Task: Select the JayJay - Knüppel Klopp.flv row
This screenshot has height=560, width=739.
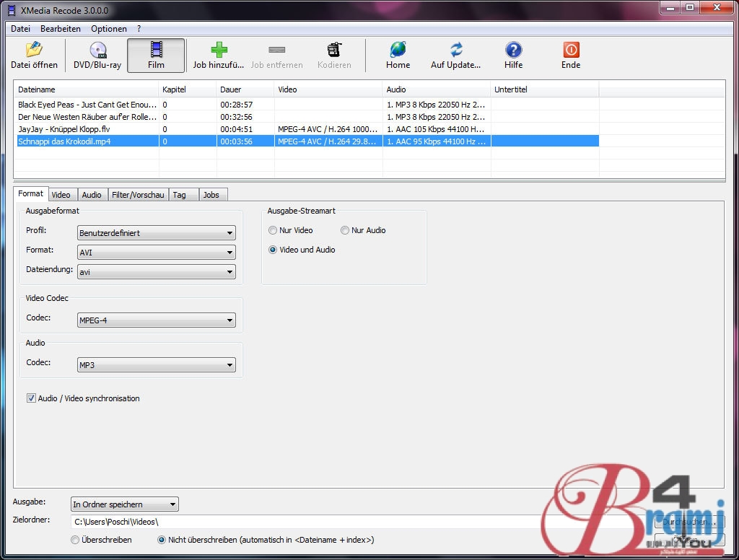Action: [x=87, y=129]
